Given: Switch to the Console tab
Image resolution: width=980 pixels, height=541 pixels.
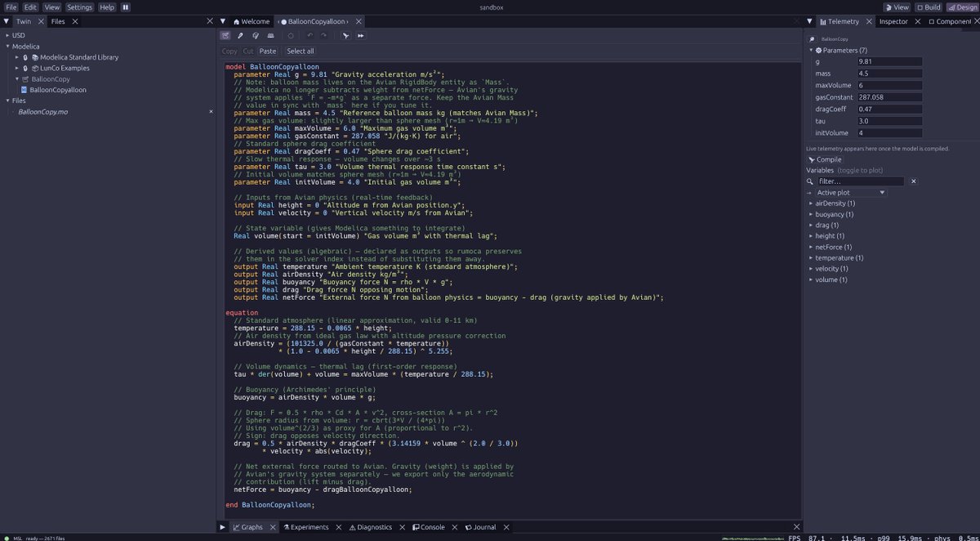Looking at the screenshot, I should coord(428,527).
